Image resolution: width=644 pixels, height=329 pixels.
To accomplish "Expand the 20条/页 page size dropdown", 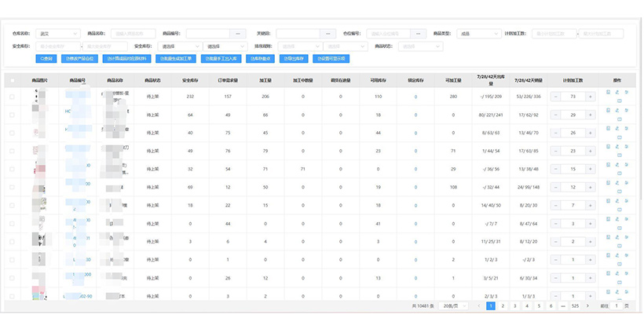I will [454, 305].
